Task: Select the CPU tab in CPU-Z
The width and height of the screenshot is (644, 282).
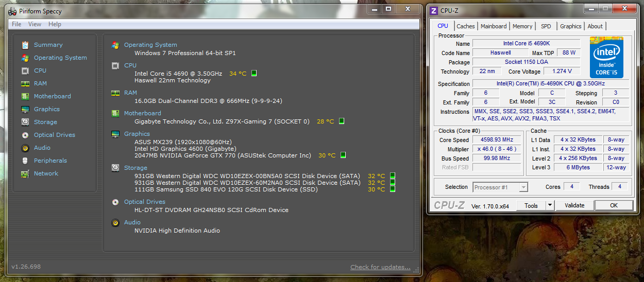Action: [x=443, y=26]
